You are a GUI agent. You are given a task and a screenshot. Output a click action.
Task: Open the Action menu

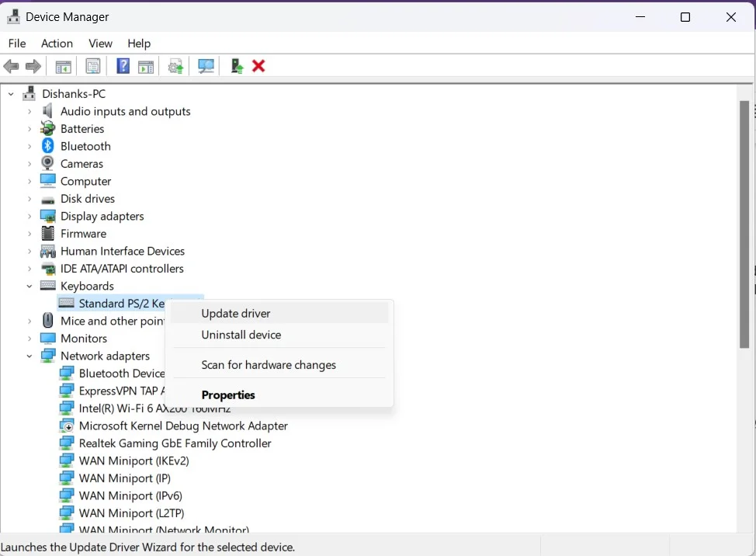[57, 43]
